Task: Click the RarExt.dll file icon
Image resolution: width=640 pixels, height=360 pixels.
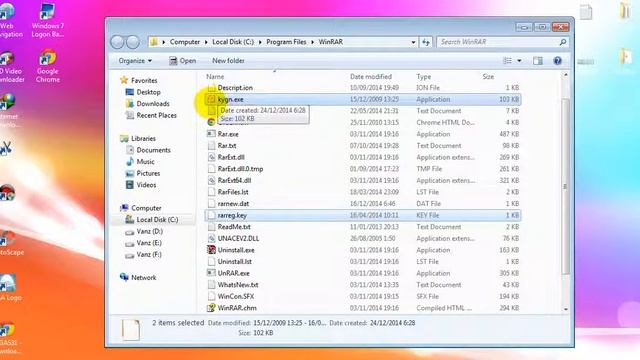Action: 211,157
